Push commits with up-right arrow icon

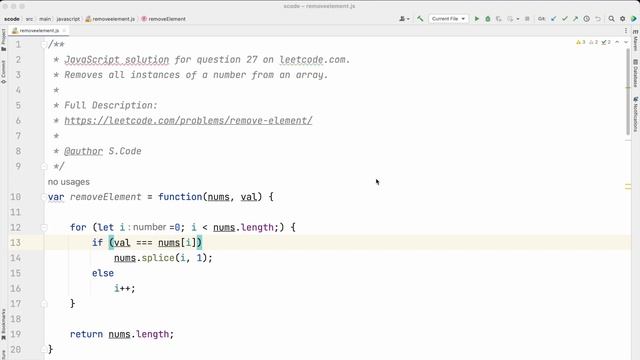pos(575,19)
